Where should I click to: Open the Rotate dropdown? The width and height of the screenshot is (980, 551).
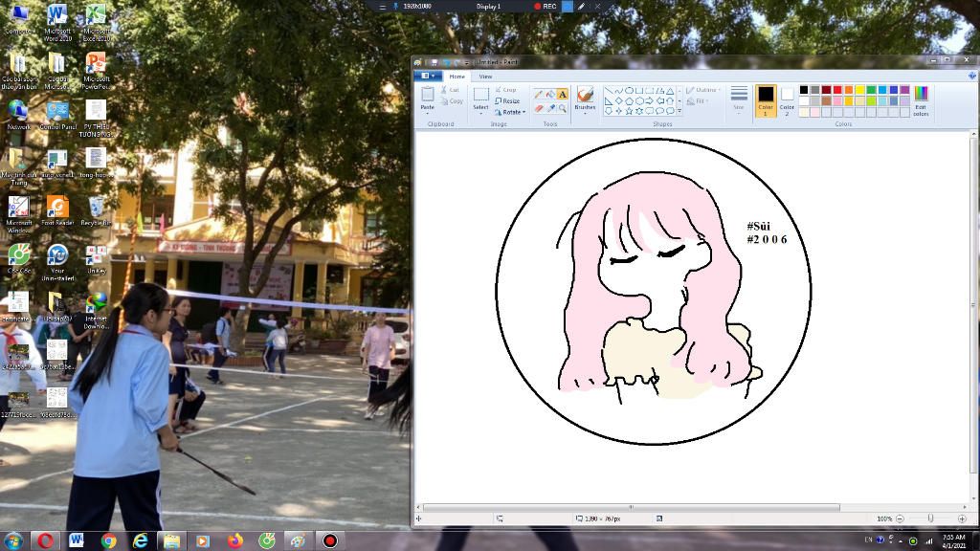pyautogui.click(x=510, y=112)
